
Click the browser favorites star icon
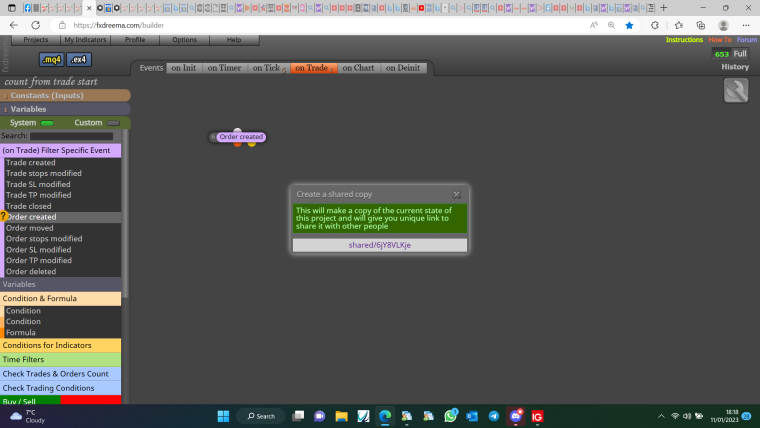tap(629, 25)
